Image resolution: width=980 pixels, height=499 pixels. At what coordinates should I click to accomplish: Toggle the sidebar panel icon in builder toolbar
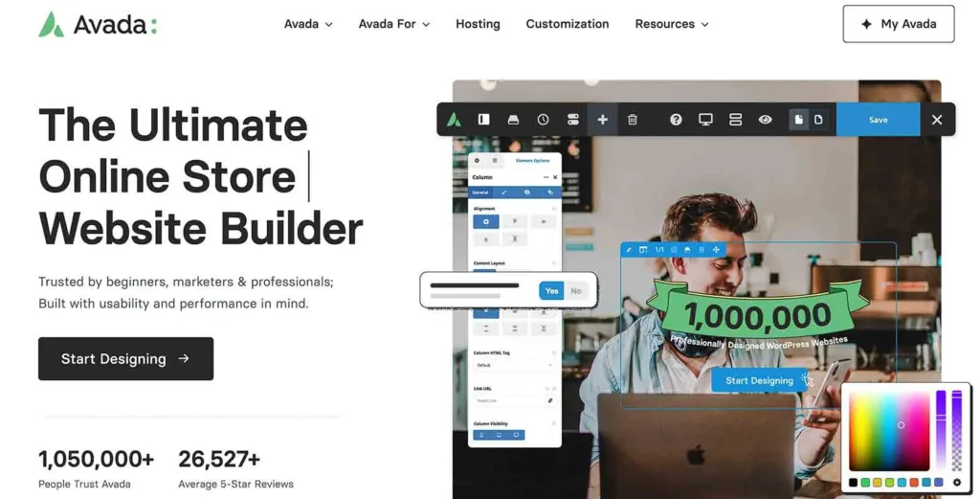point(484,120)
